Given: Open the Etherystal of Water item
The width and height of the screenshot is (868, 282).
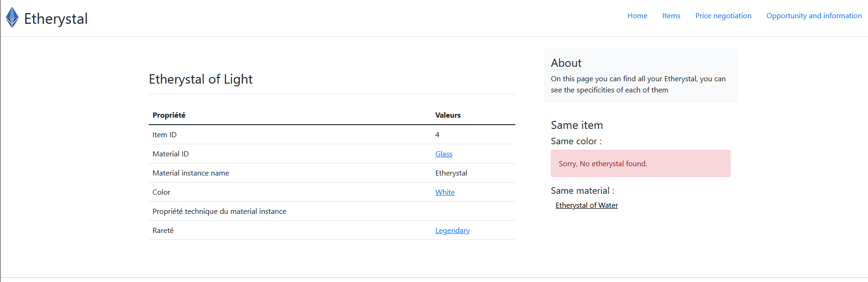Looking at the screenshot, I should point(586,205).
